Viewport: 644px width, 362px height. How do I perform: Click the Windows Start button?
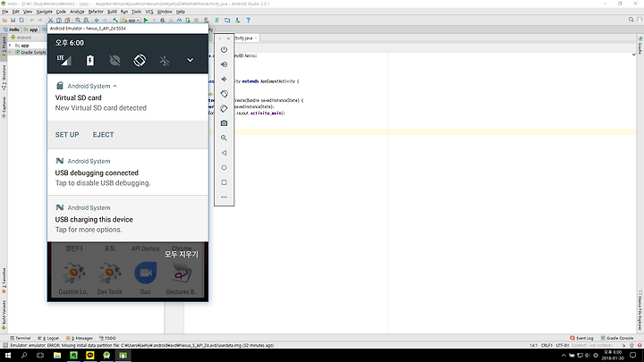8,356
